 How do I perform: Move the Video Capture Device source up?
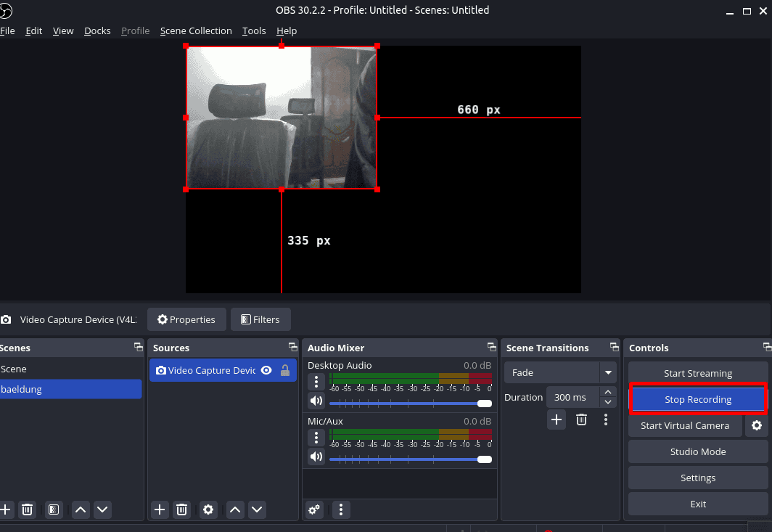coord(234,510)
